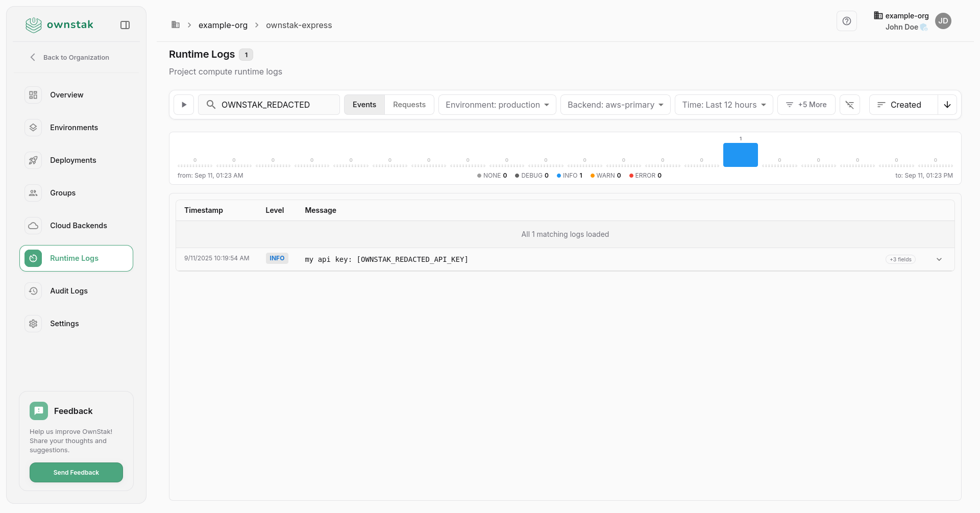Open Time: Last 12 hours dropdown

[724, 105]
